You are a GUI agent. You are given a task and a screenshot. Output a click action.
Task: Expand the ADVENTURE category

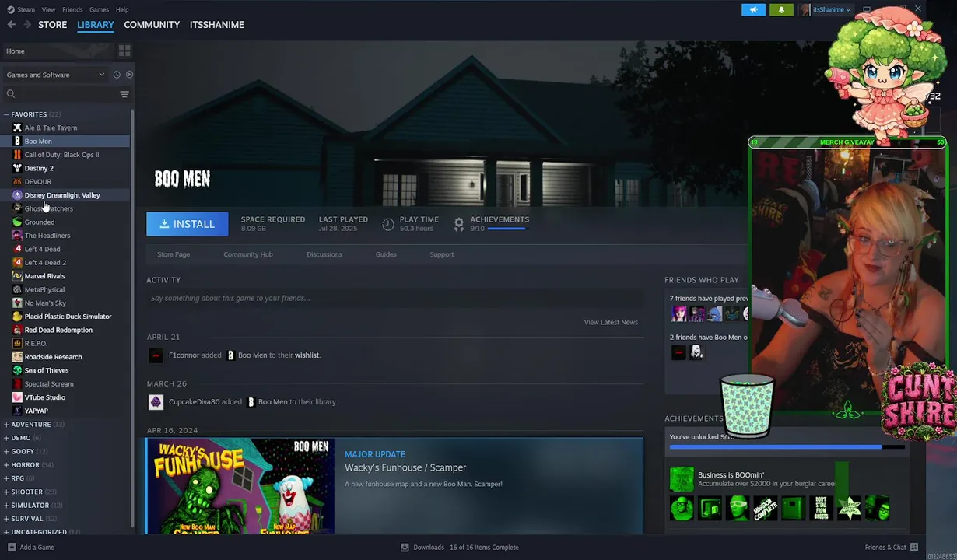tap(6, 425)
